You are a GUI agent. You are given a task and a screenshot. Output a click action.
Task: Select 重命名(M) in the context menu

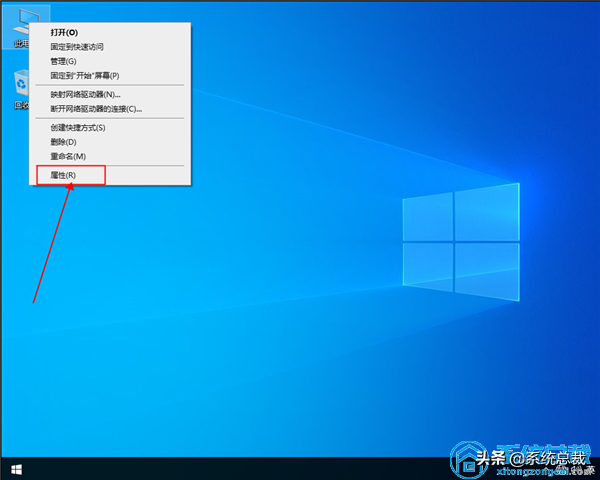110,157
